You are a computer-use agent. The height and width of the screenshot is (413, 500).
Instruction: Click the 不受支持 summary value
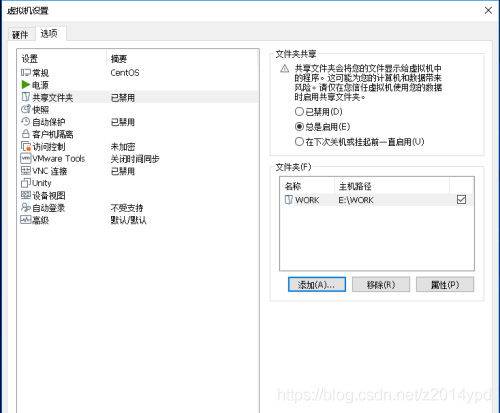click(127, 208)
